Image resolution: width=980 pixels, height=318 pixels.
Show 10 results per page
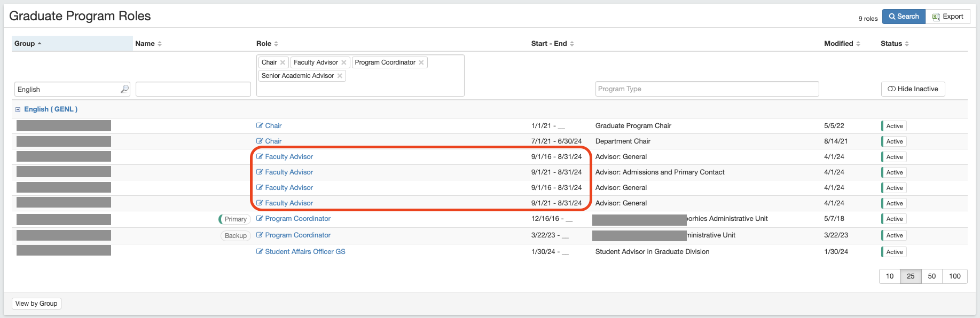tap(890, 276)
